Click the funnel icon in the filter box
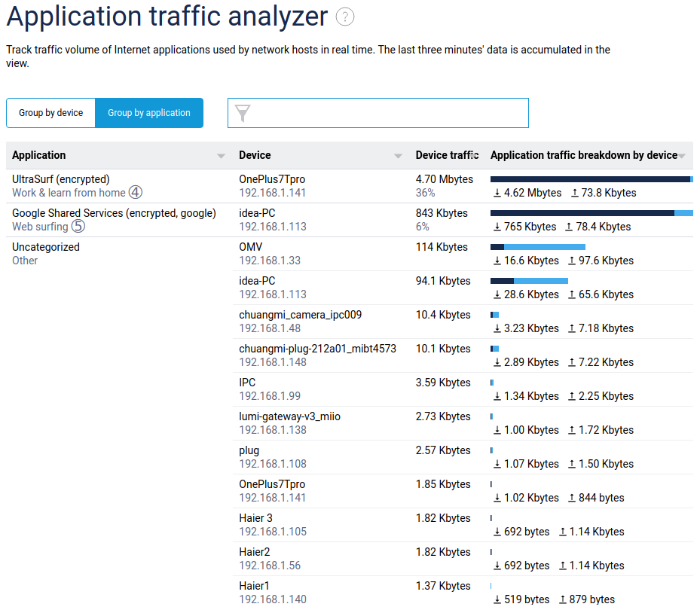This screenshot has height=613, width=700. pos(242,113)
